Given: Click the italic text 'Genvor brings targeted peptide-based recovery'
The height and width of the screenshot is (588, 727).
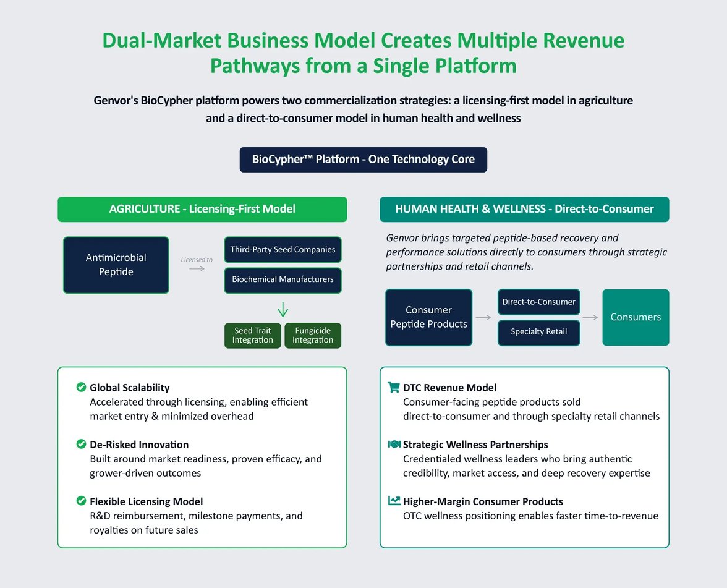Looking at the screenshot, I should [x=526, y=252].
